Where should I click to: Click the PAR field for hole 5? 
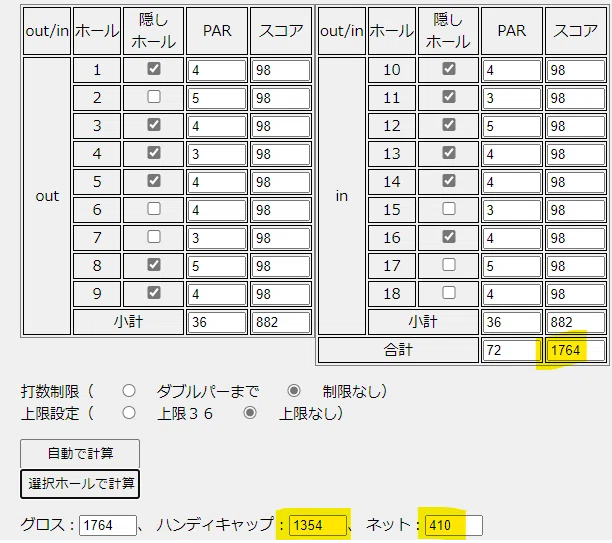[217, 182]
